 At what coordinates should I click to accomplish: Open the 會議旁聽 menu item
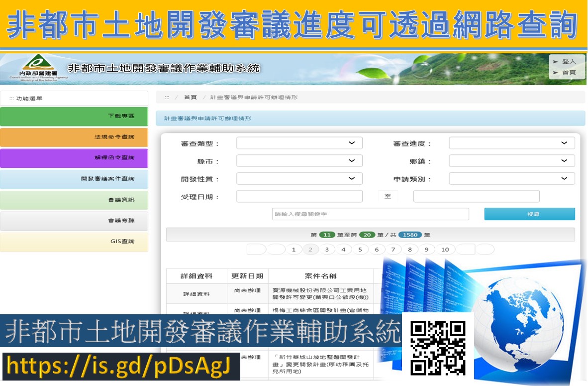point(74,221)
